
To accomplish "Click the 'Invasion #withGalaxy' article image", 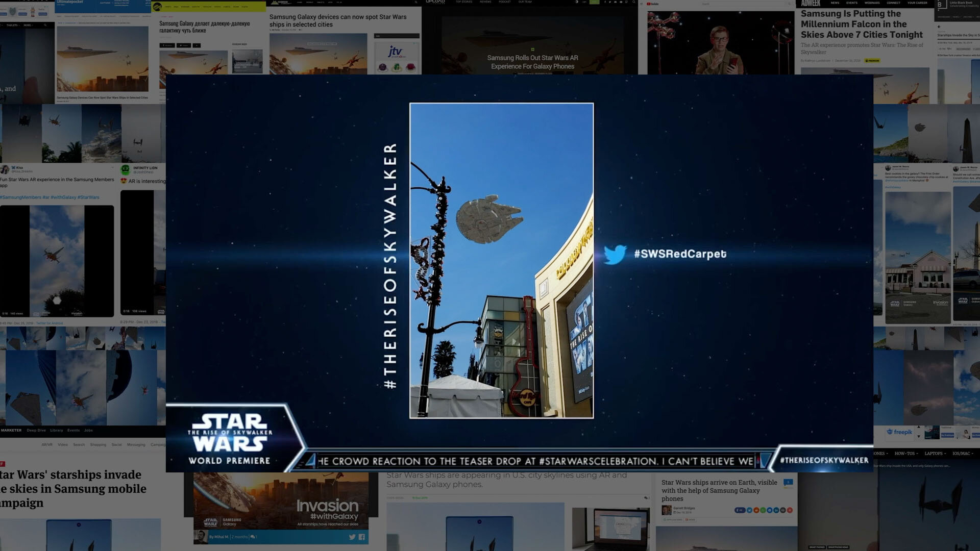I will (281, 500).
